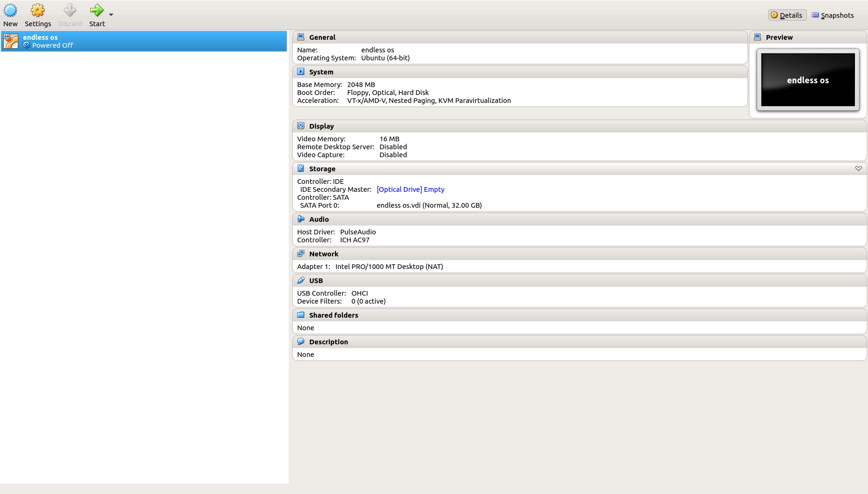Open the Storage section header
This screenshot has height=494, width=868.
click(580, 169)
